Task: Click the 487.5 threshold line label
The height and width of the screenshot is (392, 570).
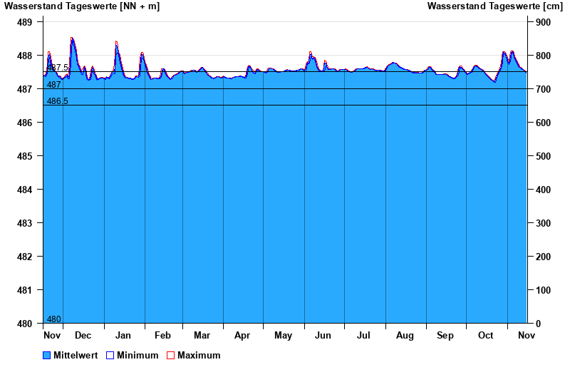Action: [x=58, y=68]
